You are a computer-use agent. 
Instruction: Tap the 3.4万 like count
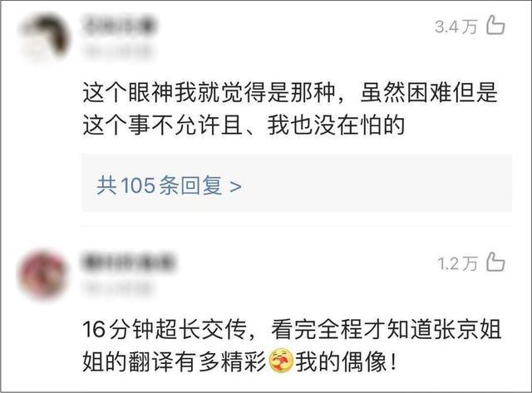(456, 27)
